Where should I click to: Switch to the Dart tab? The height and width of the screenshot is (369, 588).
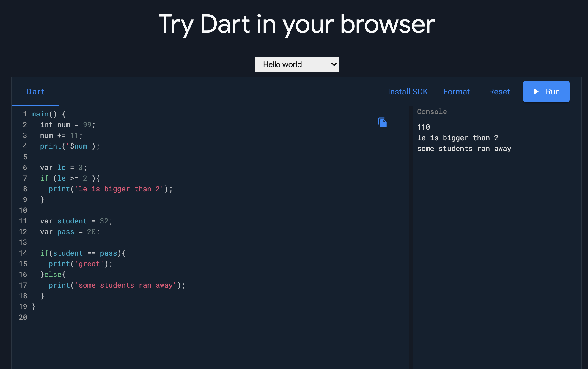pos(35,92)
